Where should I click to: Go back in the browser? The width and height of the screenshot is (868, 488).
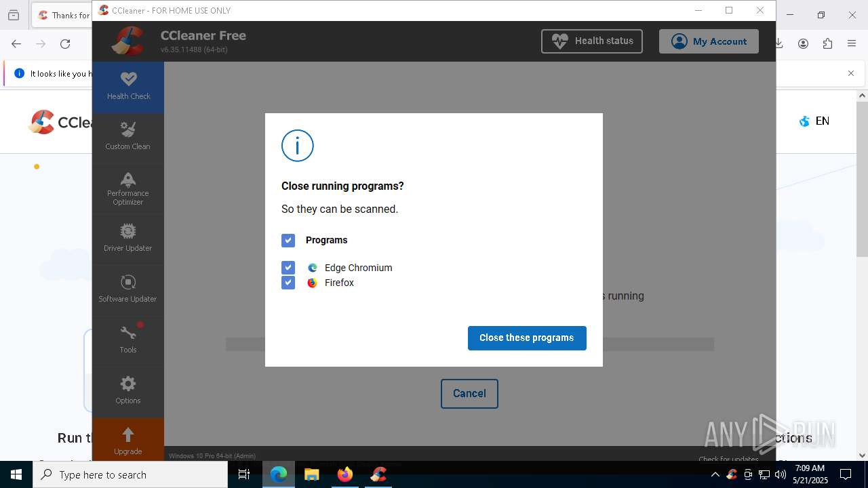click(x=16, y=43)
